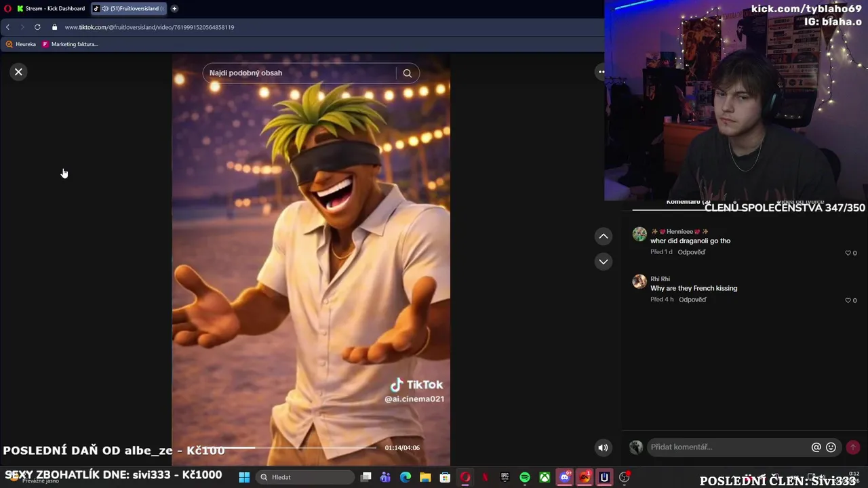
Task: Go forward with the browser forward arrow
Action: point(22,27)
